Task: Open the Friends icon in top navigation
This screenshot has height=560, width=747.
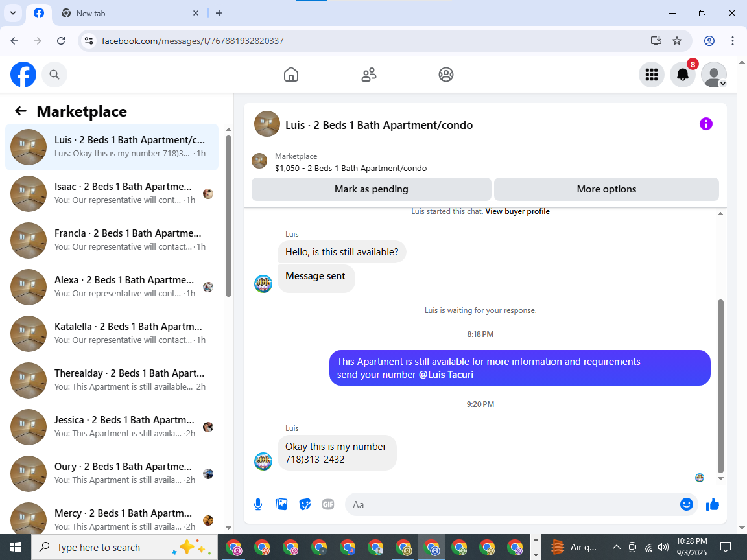Action: [x=369, y=75]
